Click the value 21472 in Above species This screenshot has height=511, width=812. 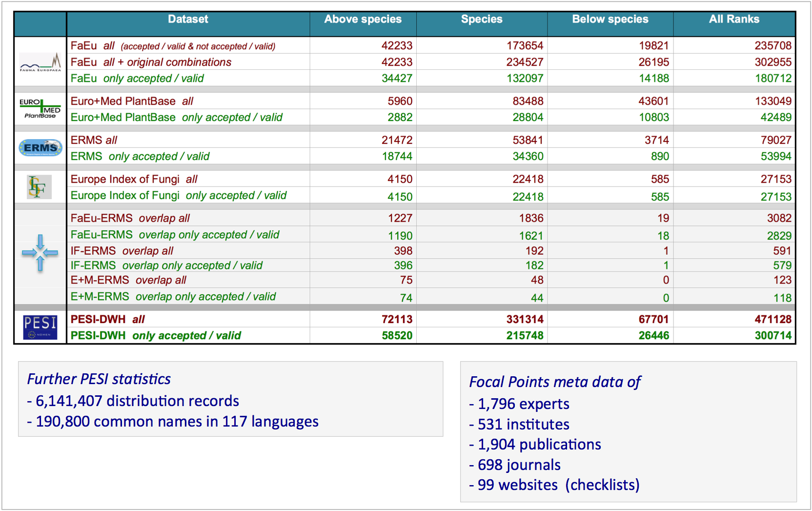[x=397, y=140]
